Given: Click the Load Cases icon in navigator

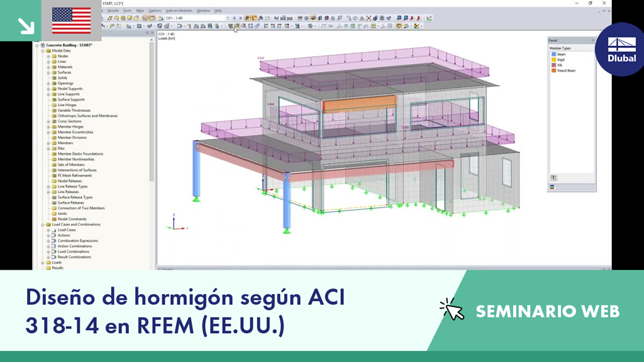Looking at the screenshot, I should tap(54, 230).
